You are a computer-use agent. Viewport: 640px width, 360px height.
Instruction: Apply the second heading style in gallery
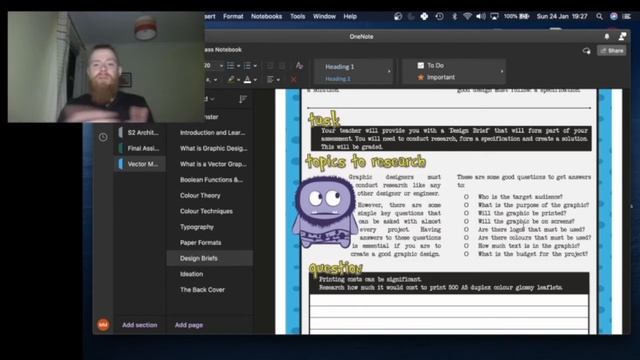pos(338,79)
